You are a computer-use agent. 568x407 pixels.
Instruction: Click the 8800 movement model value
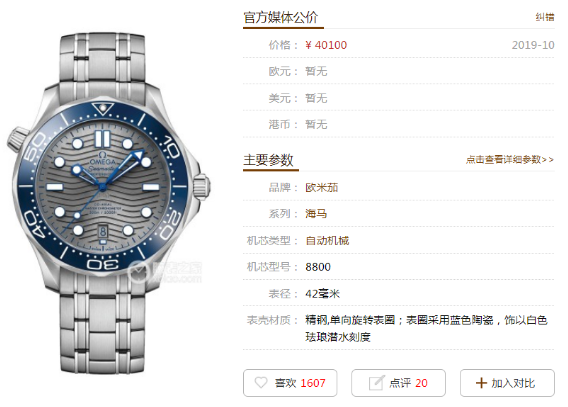(318, 267)
